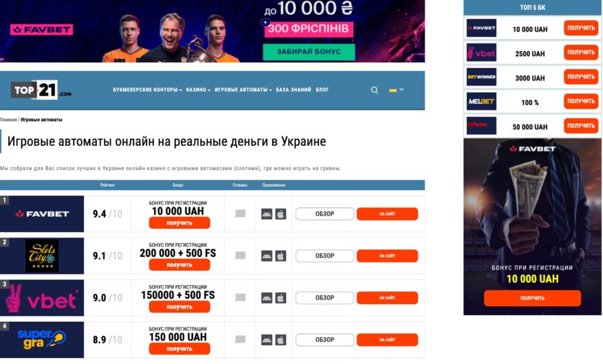Click На сайт button for Favbet

387,214
